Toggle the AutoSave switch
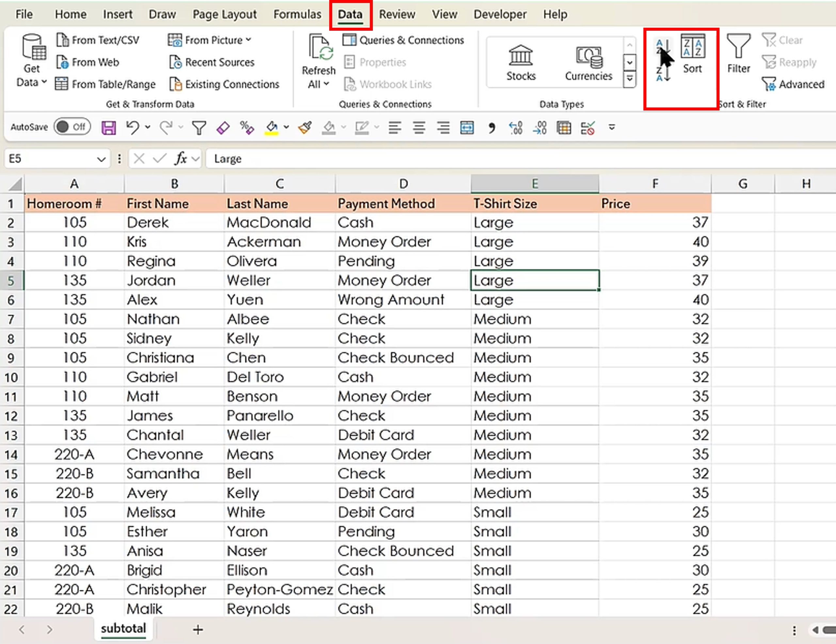The width and height of the screenshot is (836, 644). 72,127
